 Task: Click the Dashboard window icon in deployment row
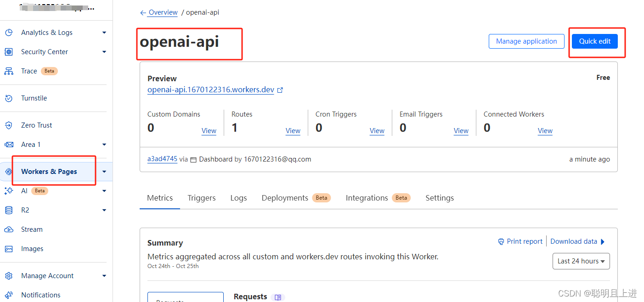193,160
